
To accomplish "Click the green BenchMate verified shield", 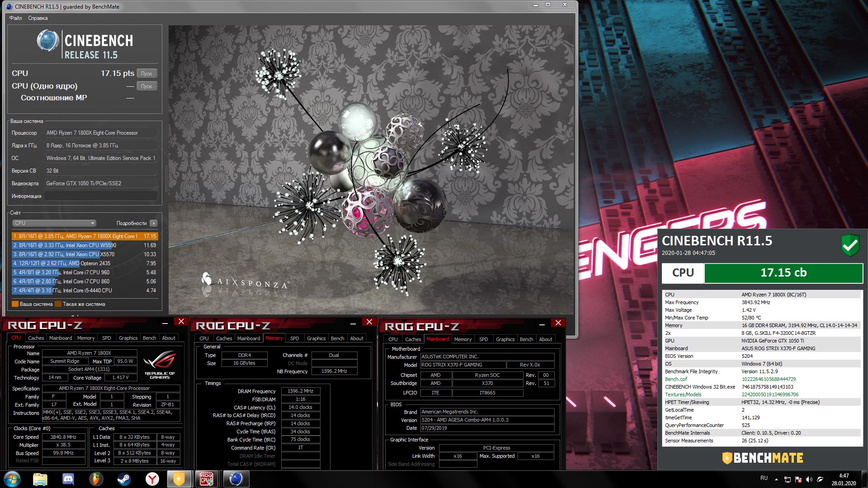I will (850, 245).
